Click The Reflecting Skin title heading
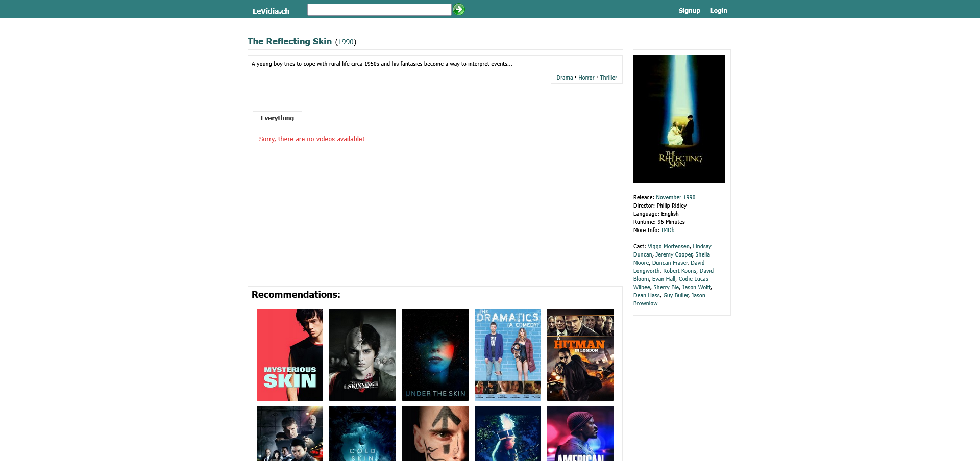This screenshot has width=980, height=461. tap(289, 41)
